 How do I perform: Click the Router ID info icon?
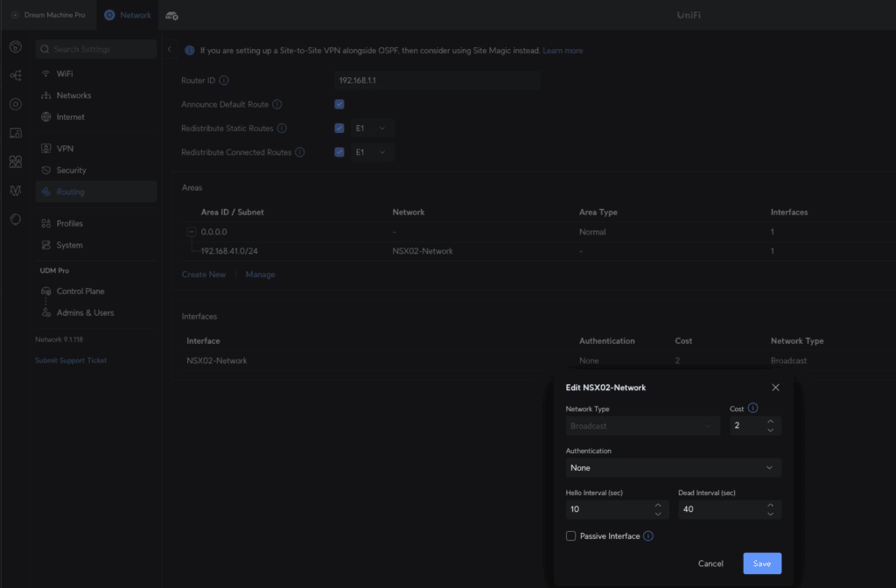click(x=223, y=80)
